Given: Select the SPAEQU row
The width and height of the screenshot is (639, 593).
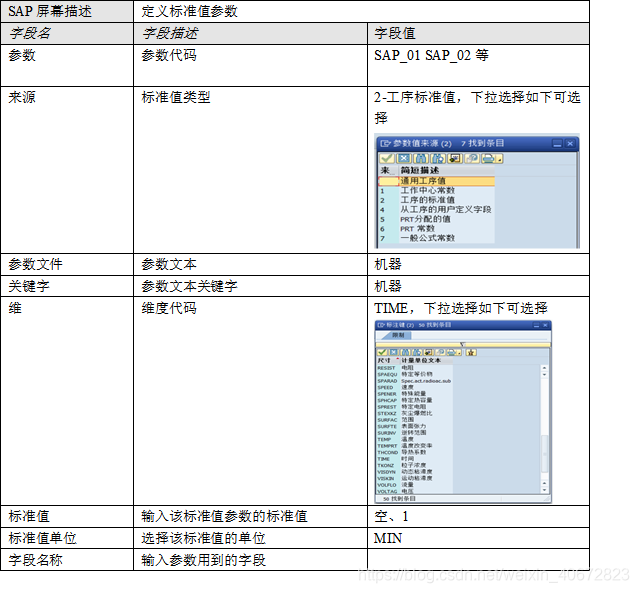Looking at the screenshot, I should (414, 374).
